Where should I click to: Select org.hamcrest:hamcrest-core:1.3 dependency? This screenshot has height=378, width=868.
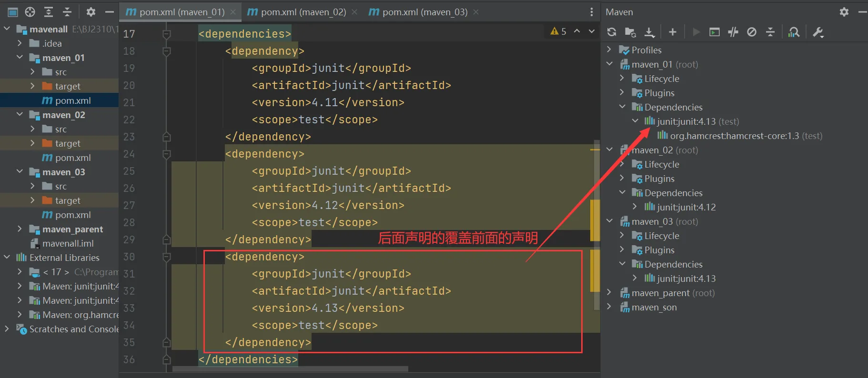tap(740, 136)
